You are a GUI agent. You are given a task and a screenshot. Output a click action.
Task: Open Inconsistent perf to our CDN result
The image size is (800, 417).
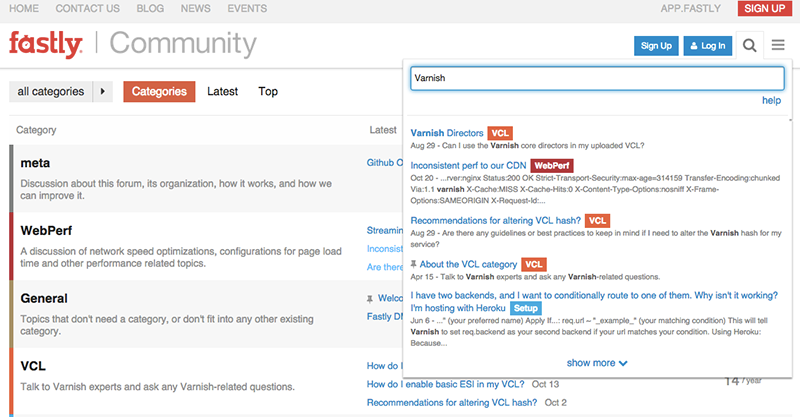click(468, 165)
